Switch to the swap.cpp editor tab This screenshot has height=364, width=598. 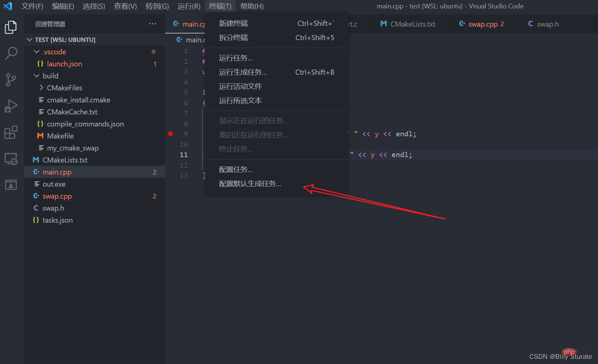coord(482,24)
